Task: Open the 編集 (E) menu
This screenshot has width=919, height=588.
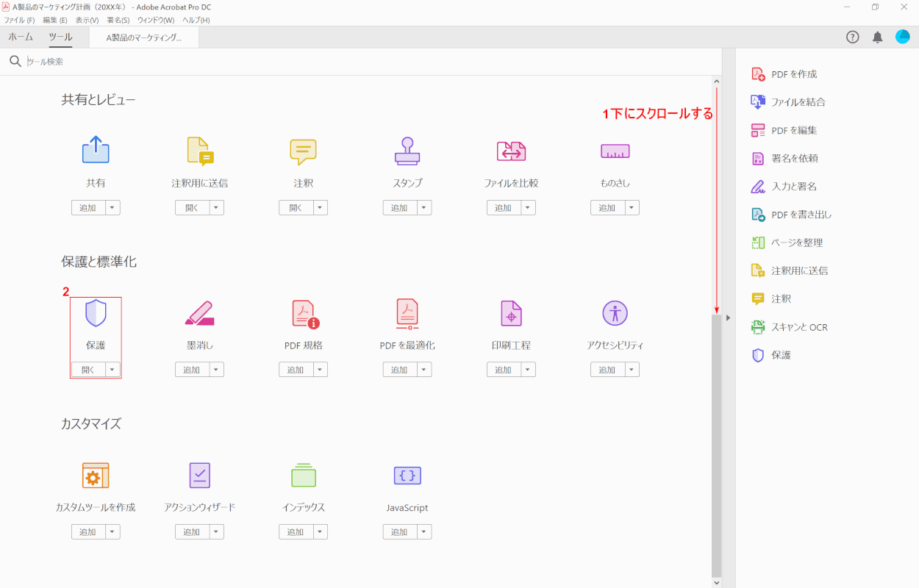Action: click(x=55, y=20)
